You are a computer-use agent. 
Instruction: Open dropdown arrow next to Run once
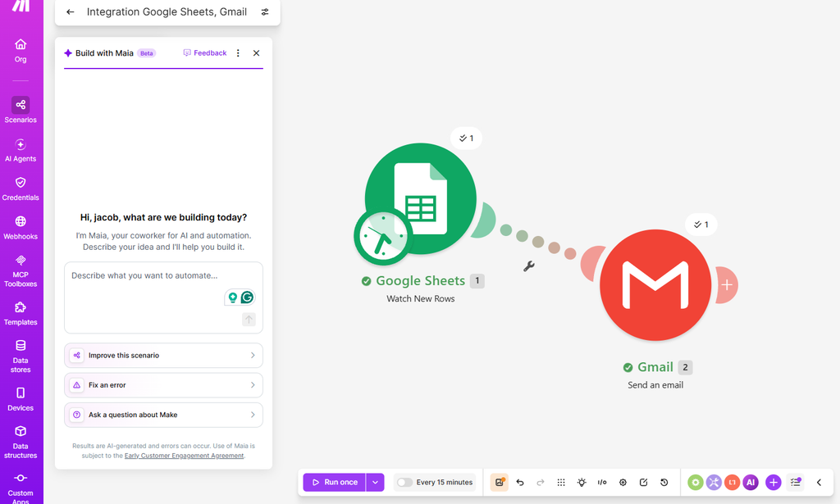tap(375, 482)
